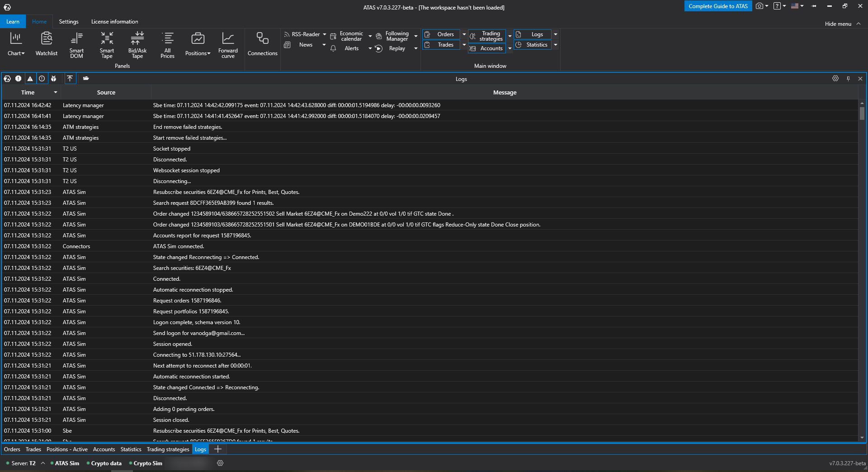Open the Bid/Ask Tape panel
Viewport: 868px width, 472px height.
point(137,44)
